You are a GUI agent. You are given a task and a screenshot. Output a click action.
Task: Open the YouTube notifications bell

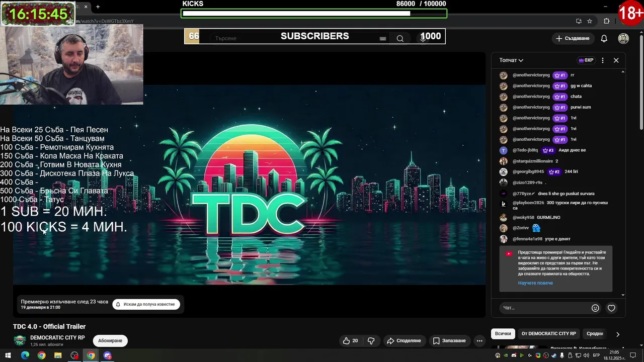click(x=604, y=38)
